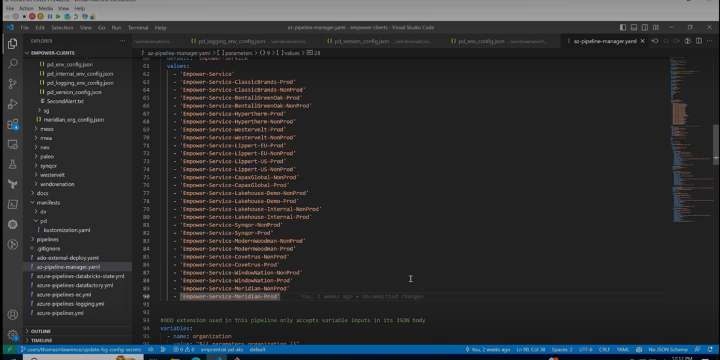Open azure-pipelines-datafactory.yml file
720x360 pixels.
(74, 285)
